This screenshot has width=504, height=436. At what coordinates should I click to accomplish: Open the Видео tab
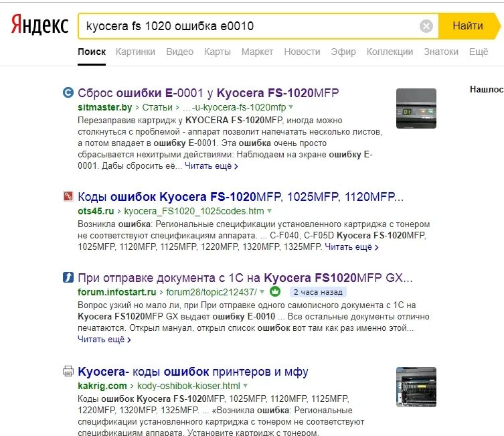[x=179, y=52]
